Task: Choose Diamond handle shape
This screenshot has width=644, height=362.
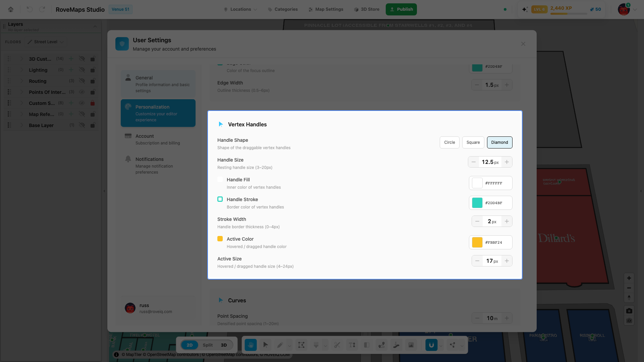Action: pos(499,142)
